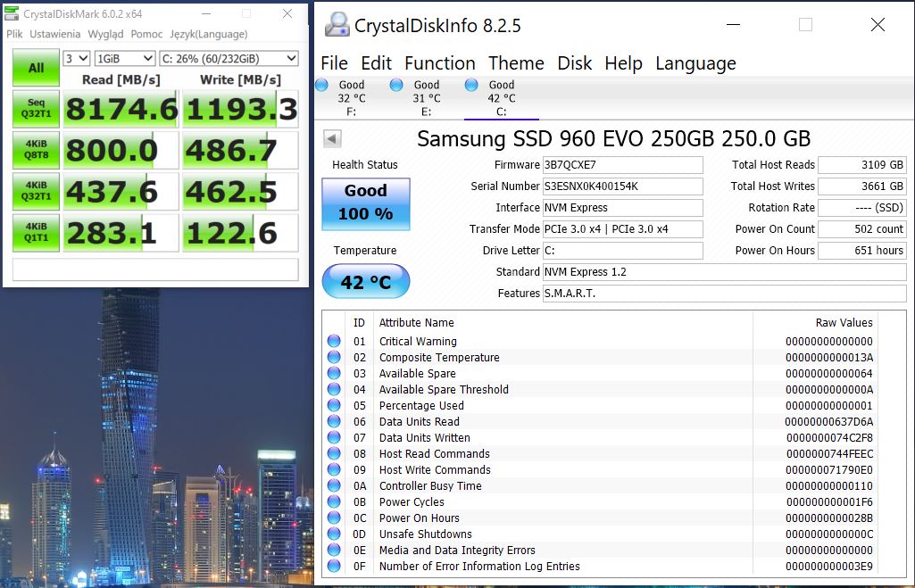
Task: Run all benchmarks with the All button
Action: click(37, 68)
